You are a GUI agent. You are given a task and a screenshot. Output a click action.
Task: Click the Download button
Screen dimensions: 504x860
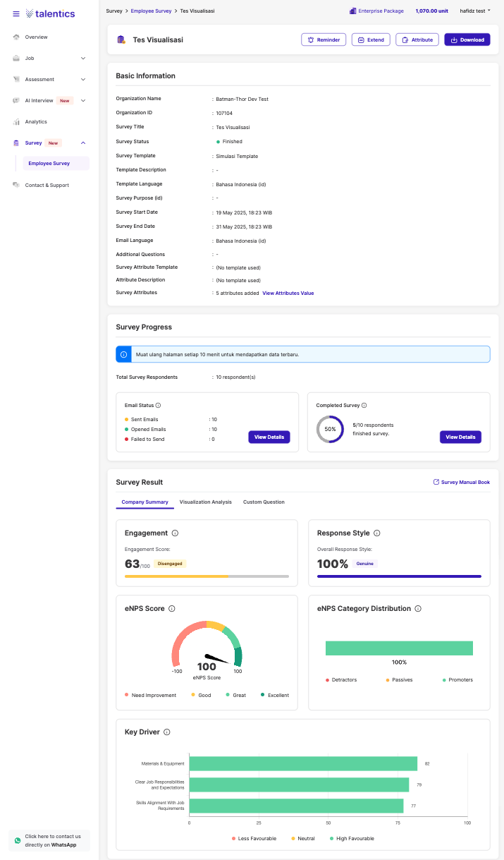(x=467, y=40)
